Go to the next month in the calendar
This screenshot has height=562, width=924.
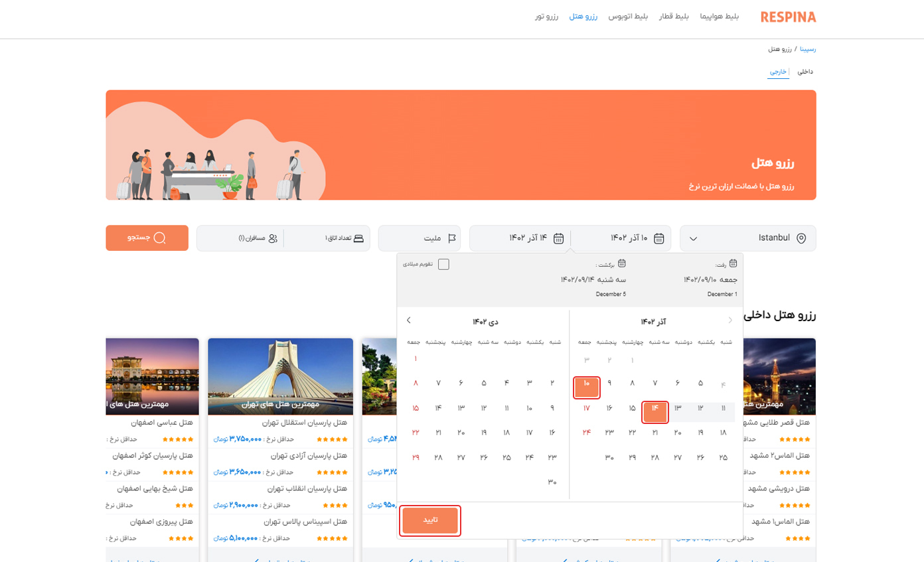tap(408, 320)
